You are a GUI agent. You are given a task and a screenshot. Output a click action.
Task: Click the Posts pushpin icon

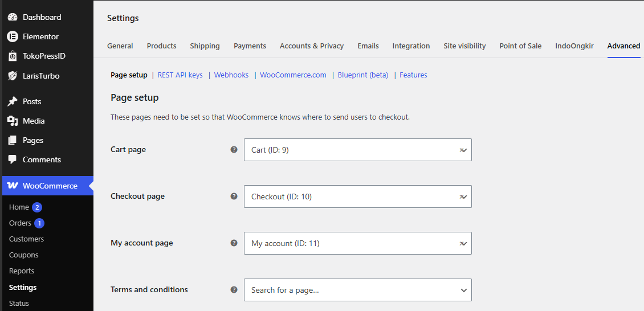pos(13,101)
